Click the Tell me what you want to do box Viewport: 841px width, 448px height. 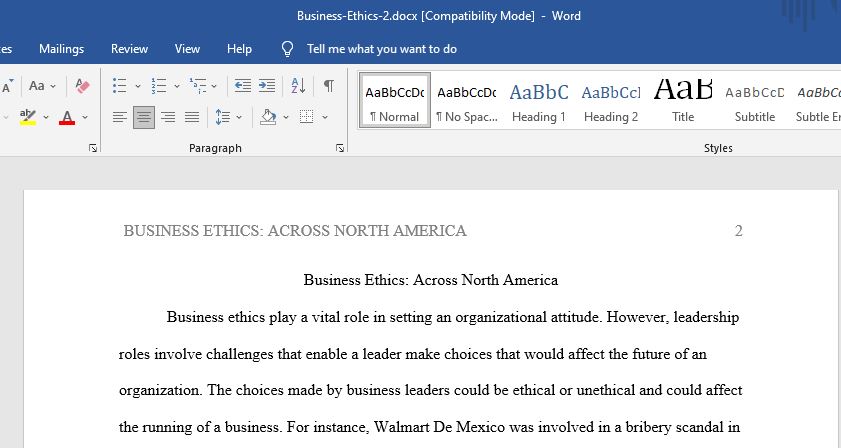381,49
